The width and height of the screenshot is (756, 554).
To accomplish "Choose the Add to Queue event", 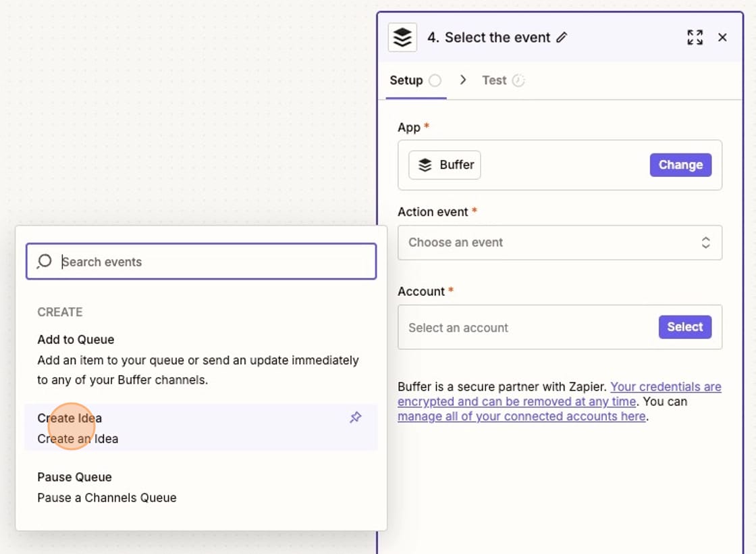I will click(x=201, y=359).
